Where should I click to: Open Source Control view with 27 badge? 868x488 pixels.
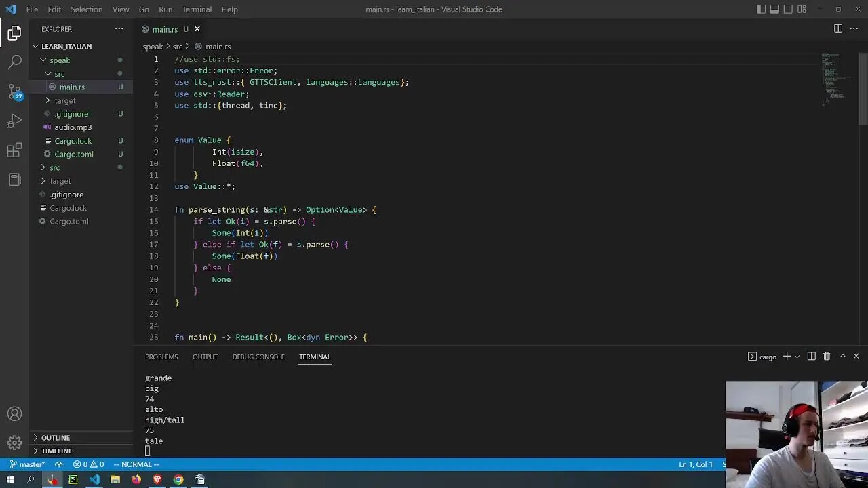coord(14,91)
